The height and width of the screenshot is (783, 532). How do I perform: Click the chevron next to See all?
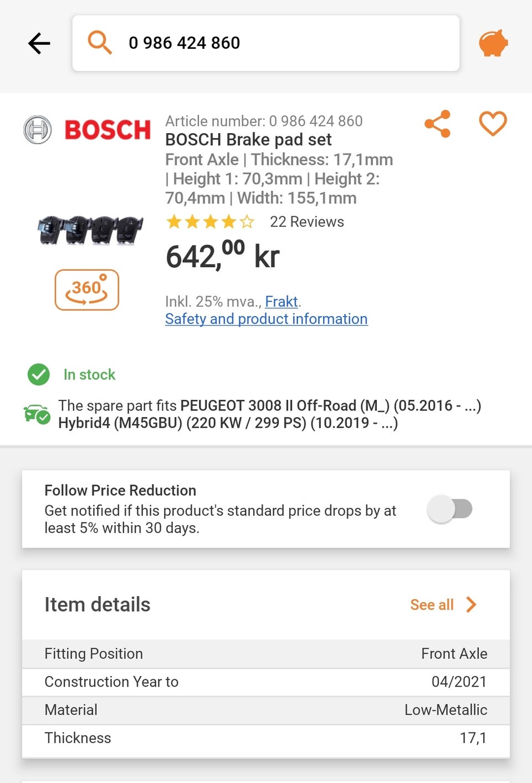pyautogui.click(x=472, y=604)
